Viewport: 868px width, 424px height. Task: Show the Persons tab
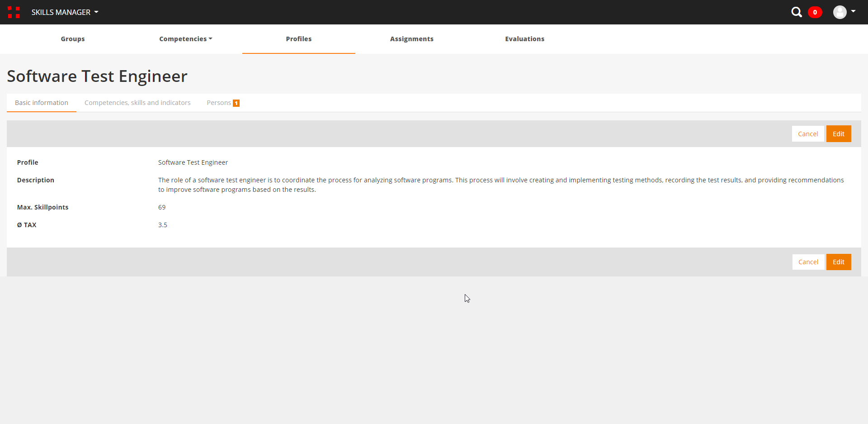(219, 103)
